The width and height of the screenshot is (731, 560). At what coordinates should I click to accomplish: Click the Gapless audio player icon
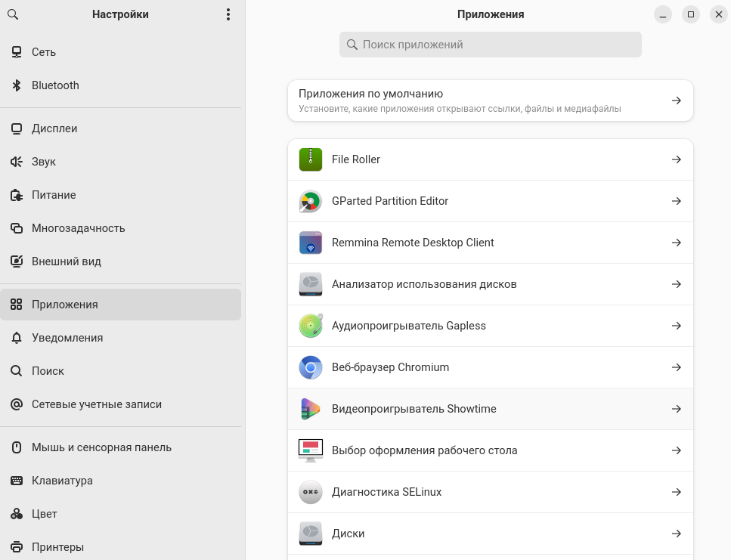311,326
